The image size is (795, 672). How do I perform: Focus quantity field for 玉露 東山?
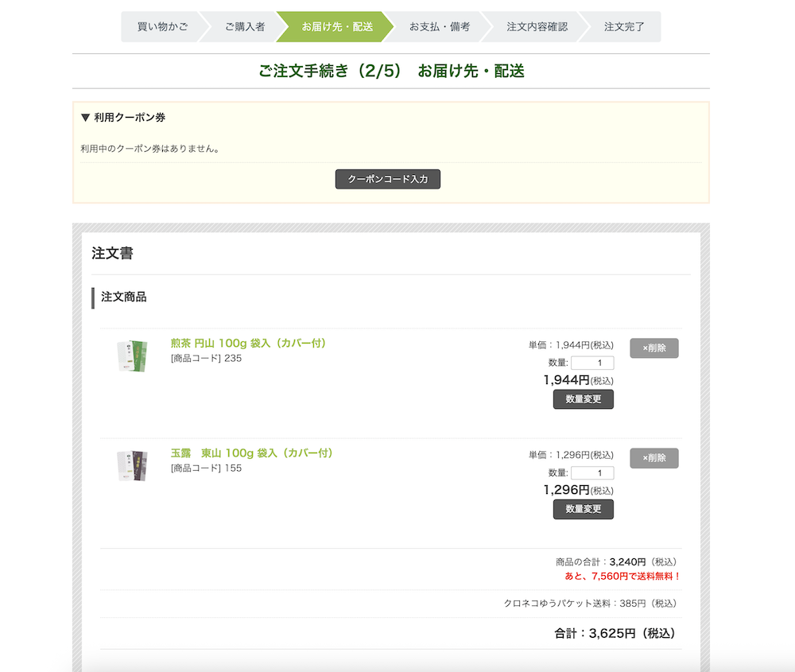[x=592, y=473]
